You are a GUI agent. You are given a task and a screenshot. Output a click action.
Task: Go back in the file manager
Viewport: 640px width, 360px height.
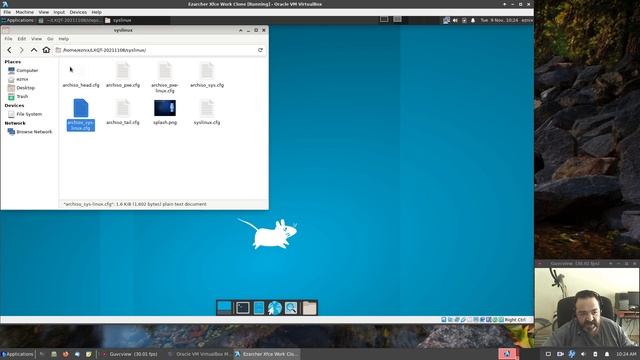[9, 50]
